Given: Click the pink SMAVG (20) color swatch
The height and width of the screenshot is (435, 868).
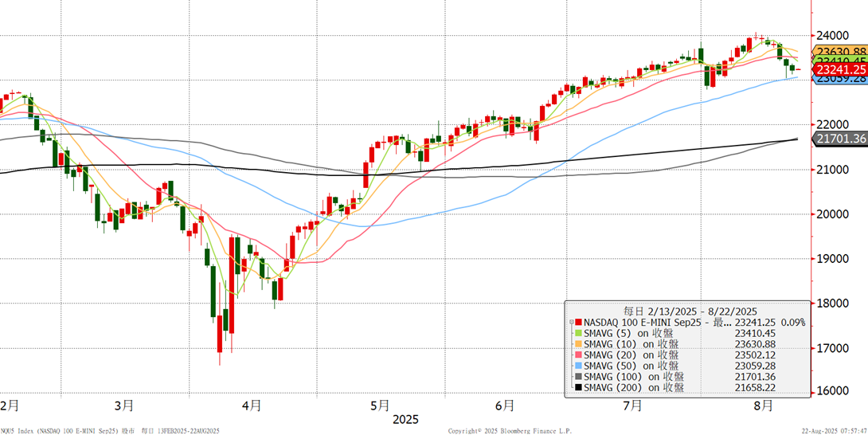Looking at the screenshot, I should click(x=578, y=355).
